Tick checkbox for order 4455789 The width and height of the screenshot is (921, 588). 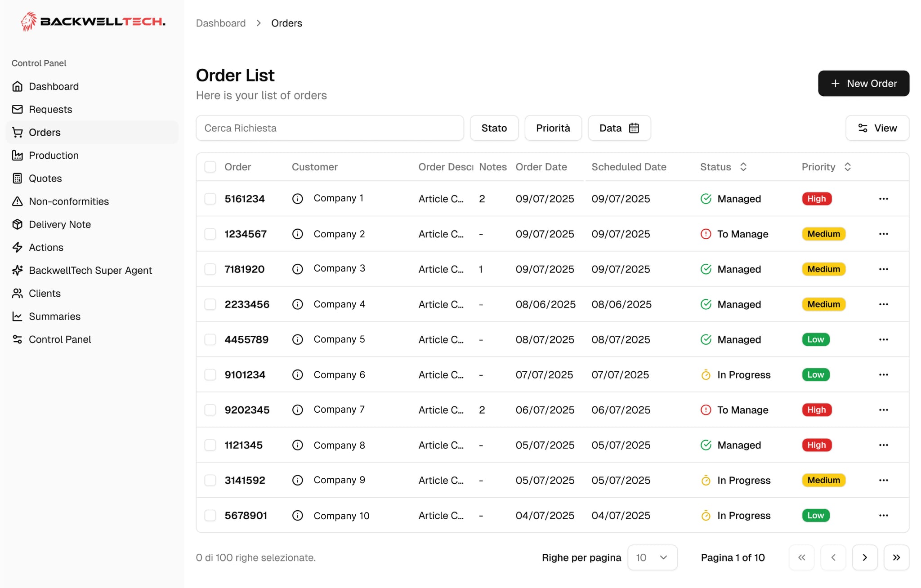coord(210,339)
